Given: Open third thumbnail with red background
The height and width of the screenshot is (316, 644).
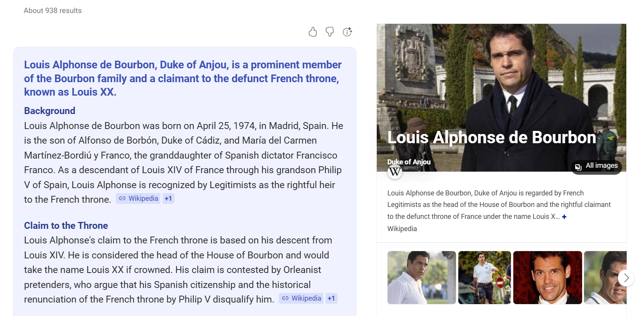Looking at the screenshot, I should [547, 278].
